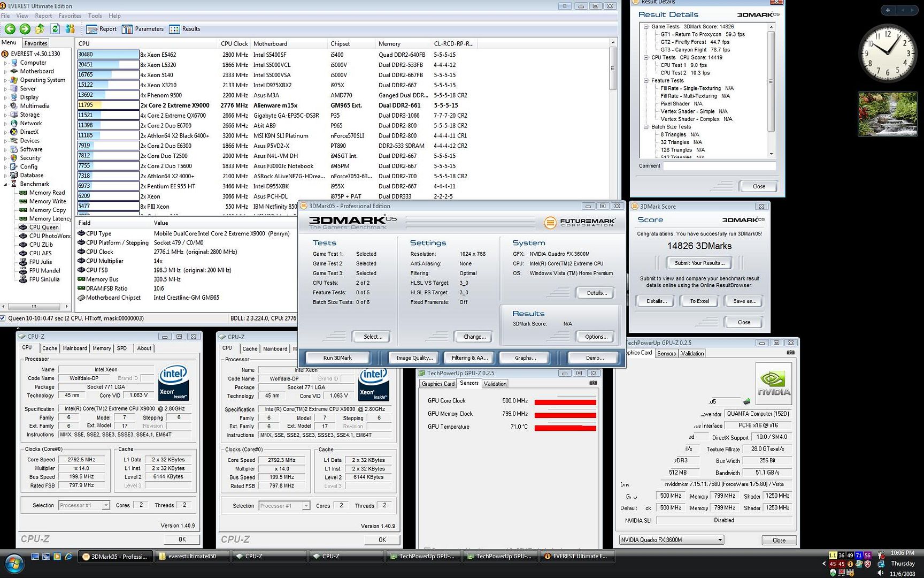
Task: Select the Security shield icon in EVEREST tree
Action: (14, 158)
